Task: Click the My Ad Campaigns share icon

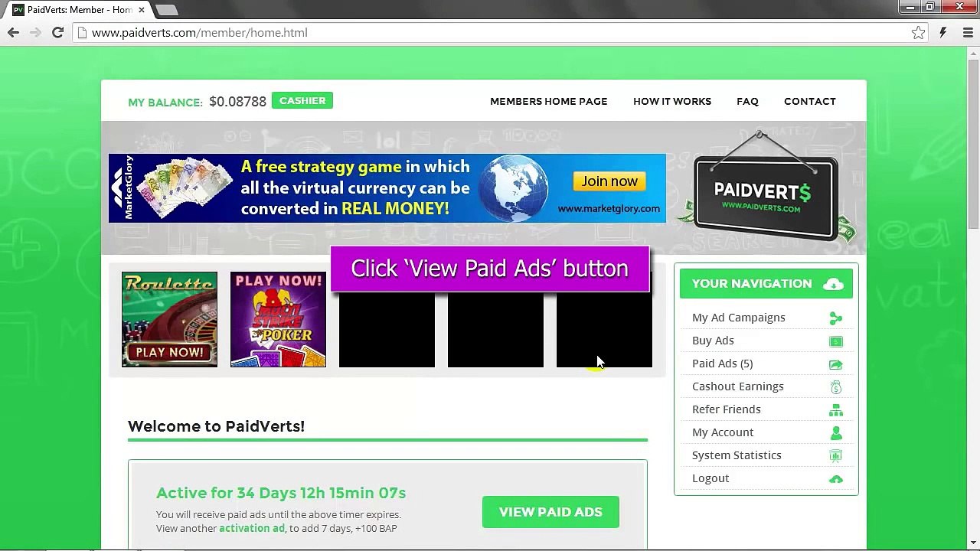Action: coord(836,318)
